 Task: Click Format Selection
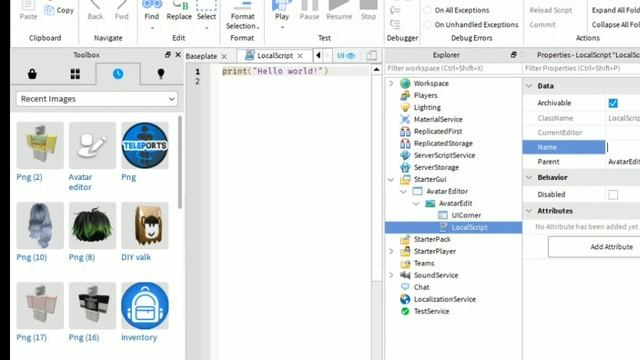[242, 16]
